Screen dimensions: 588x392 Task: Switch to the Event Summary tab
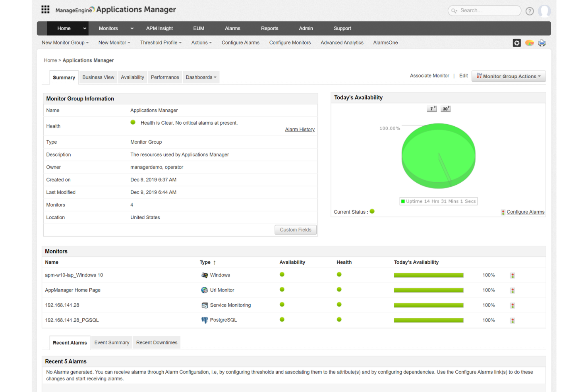coord(112,342)
